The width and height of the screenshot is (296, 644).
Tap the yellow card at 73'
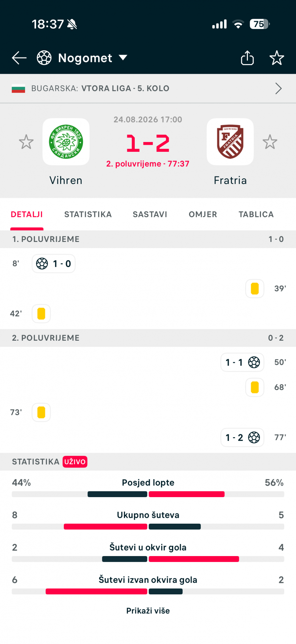(41, 412)
